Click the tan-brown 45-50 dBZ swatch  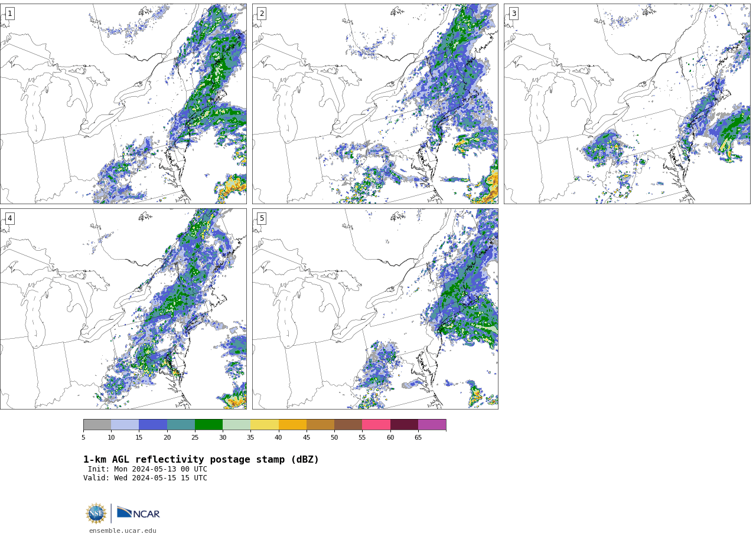pos(320,425)
